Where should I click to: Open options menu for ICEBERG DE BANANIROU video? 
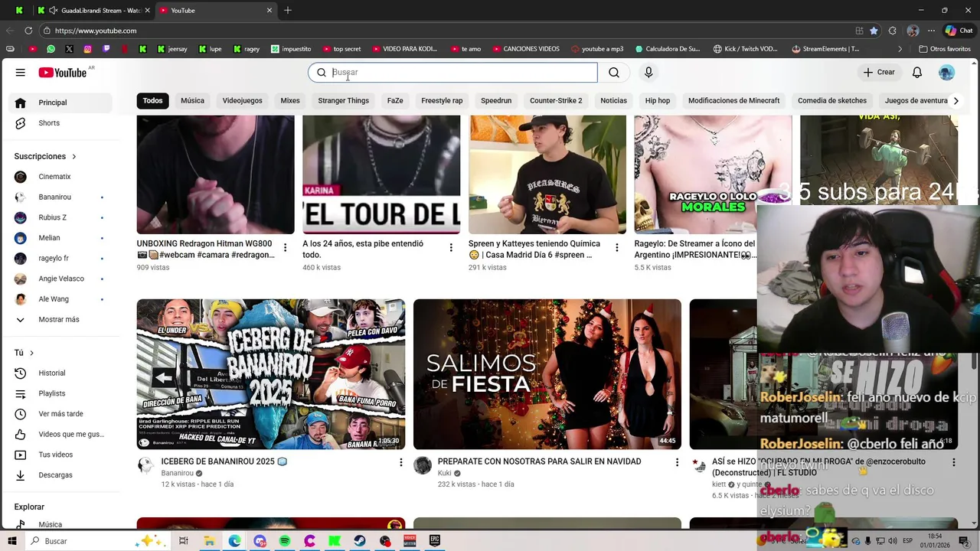click(400, 462)
